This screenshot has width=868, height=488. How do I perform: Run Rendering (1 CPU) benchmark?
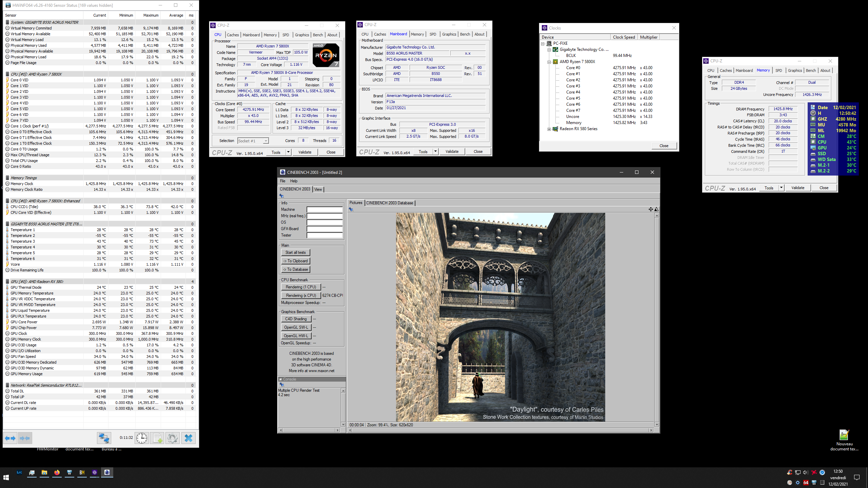pyautogui.click(x=301, y=287)
